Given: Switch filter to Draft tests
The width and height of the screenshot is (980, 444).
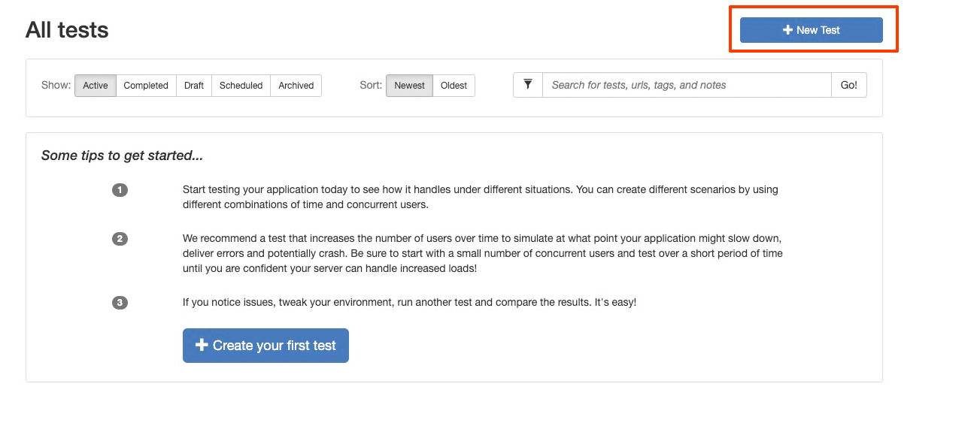Looking at the screenshot, I should pyautogui.click(x=194, y=86).
